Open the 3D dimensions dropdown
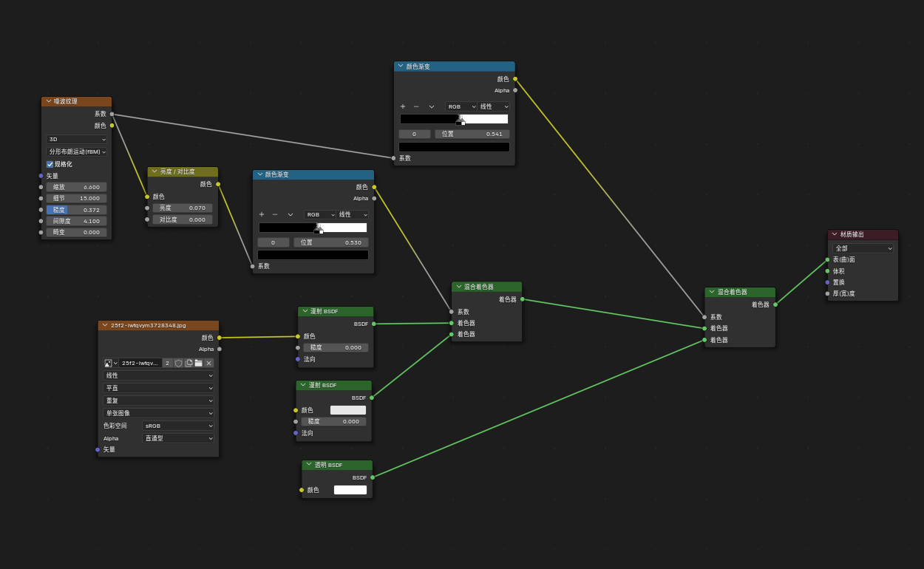 [77, 139]
